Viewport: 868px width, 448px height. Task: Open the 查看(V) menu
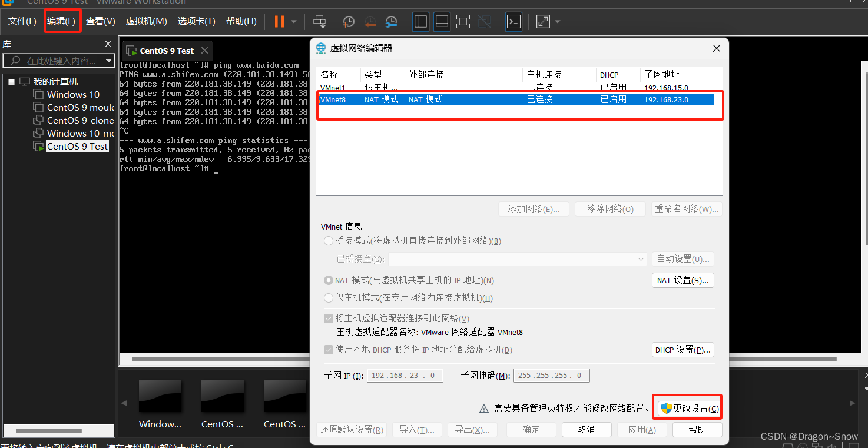click(101, 21)
